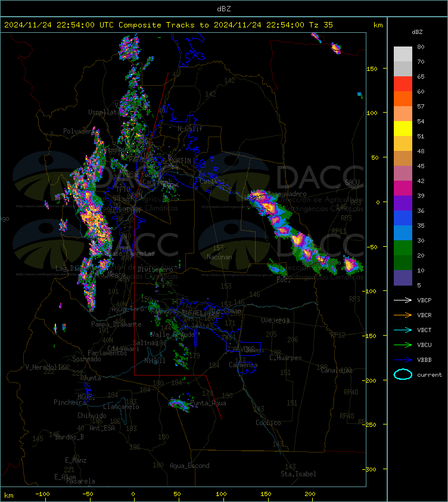Click the 'Chihuido' map label
Viewport: 448px width, 502px height.
tap(92, 416)
